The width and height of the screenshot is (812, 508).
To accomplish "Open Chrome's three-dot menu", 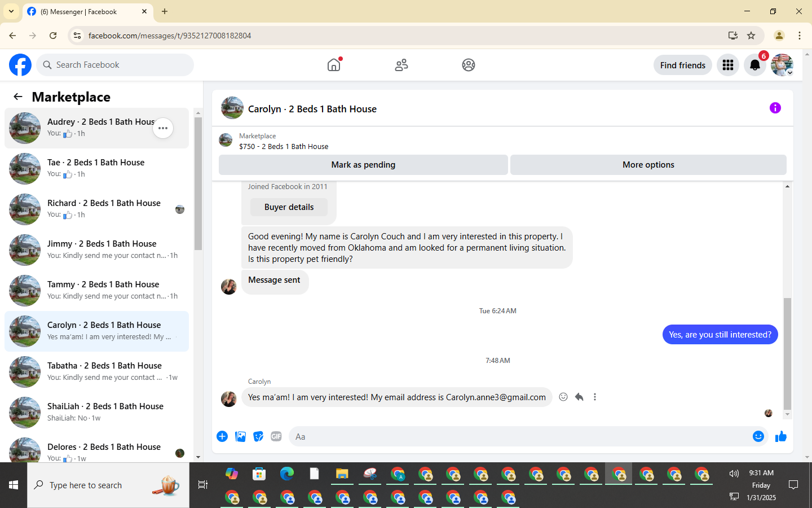I will [800, 36].
